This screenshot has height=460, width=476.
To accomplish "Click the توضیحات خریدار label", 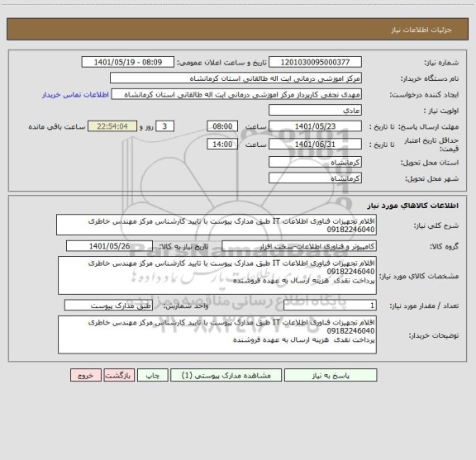I will 434,335.
